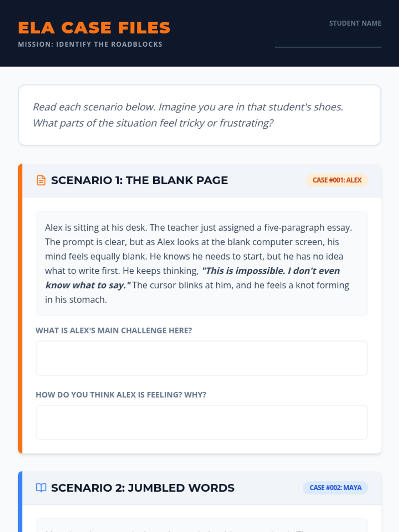Click the Mission: Identify the Roadblocks subtitle

point(90,44)
